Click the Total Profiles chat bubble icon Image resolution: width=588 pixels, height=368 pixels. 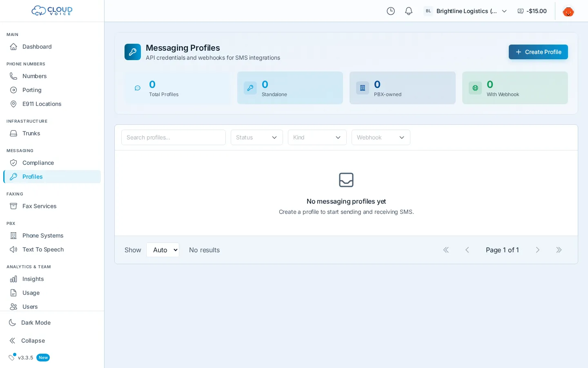(x=138, y=88)
